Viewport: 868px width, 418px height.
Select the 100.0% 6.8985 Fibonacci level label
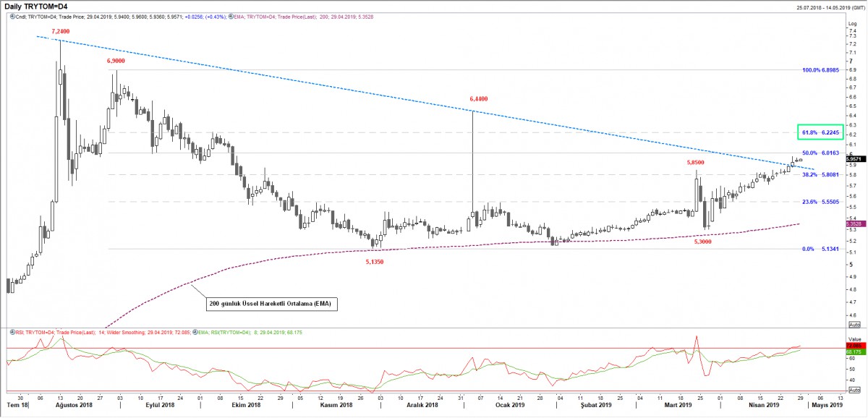[x=820, y=70]
